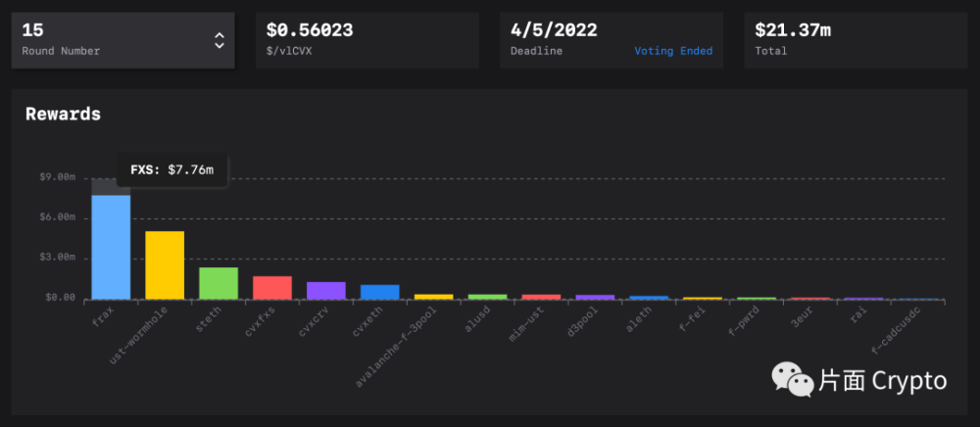The width and height of the screenshot is (980, 427).
Task: Click the FXS $7.76m tooltip
Action: (x=172, y=169)
